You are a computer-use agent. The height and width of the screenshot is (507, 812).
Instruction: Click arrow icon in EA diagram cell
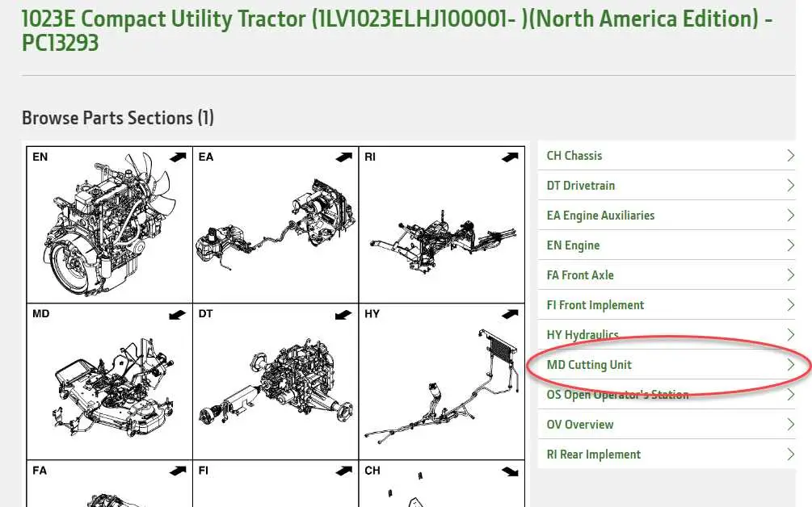pos(344,157)
